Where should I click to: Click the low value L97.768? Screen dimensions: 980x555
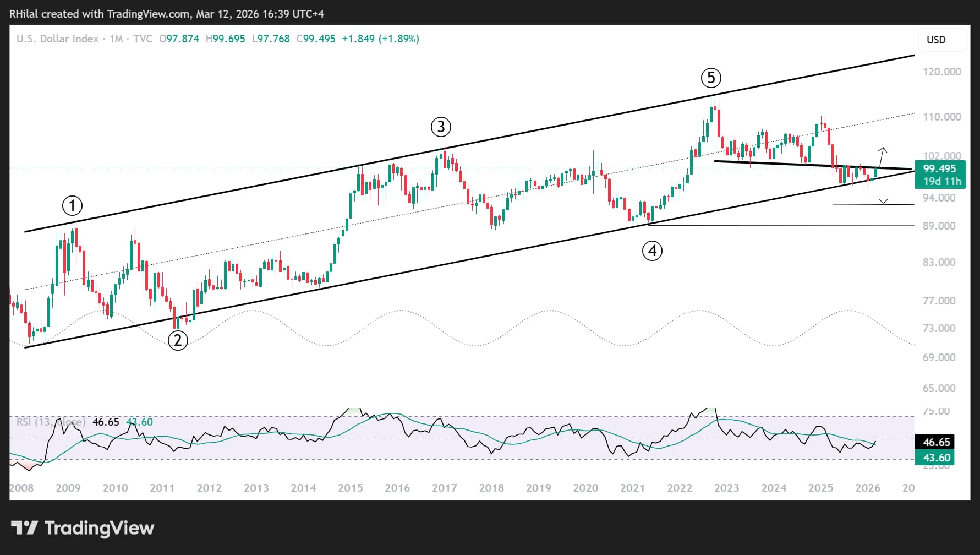[271, 39]
